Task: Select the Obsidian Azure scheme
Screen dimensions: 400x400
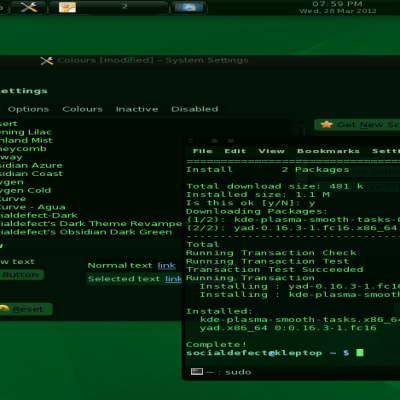Action: point(31,165)
